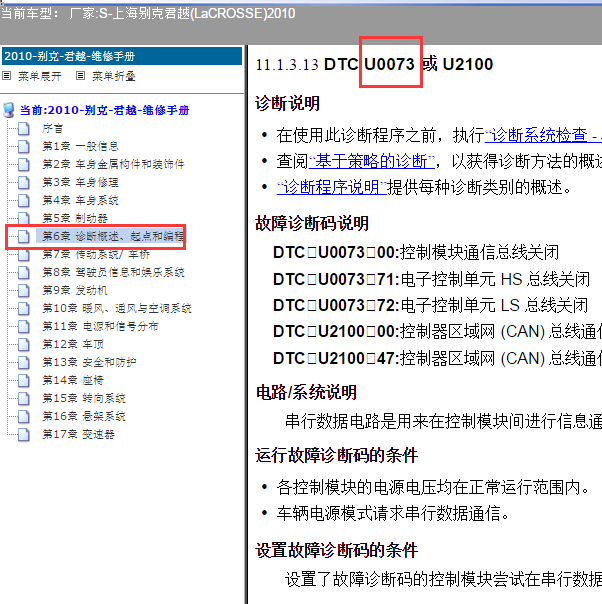This screenshot has width=602, height=604.
Task: Click the page icon next to 第11章 电源和信号分布
Action: [24, 326]
